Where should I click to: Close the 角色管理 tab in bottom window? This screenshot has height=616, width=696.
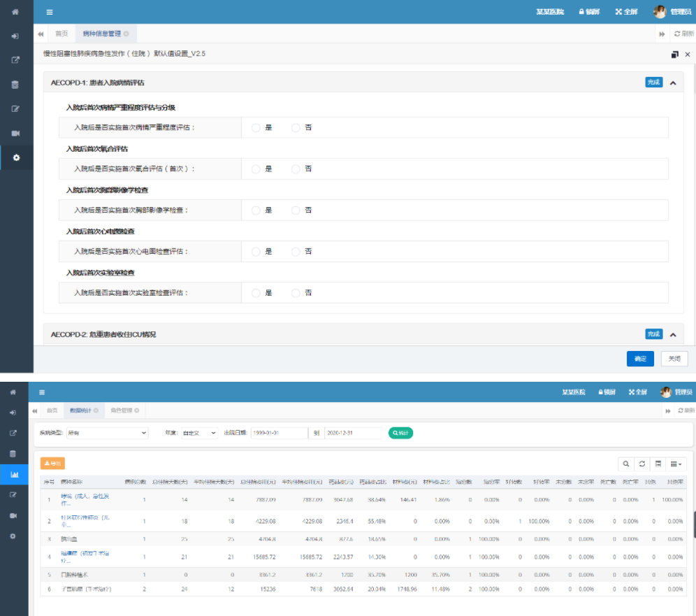137,410
